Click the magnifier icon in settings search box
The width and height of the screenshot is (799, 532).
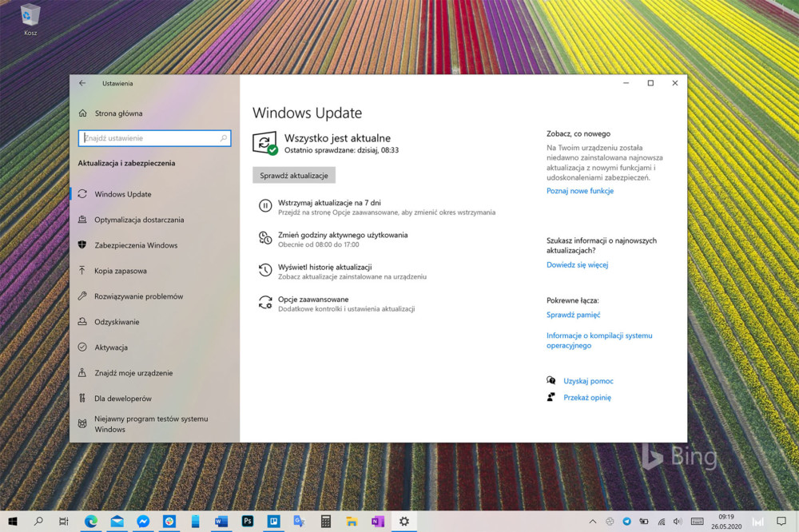pos(223,138)
